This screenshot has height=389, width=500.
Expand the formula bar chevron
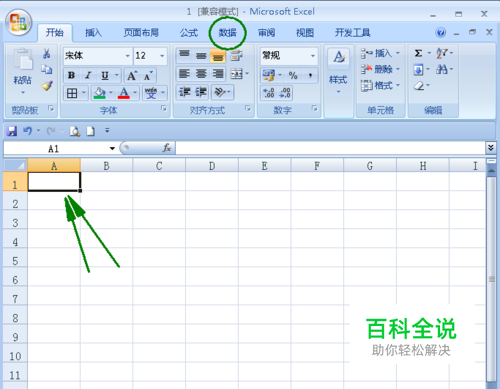pyautogui.click(x=490, y=148)
